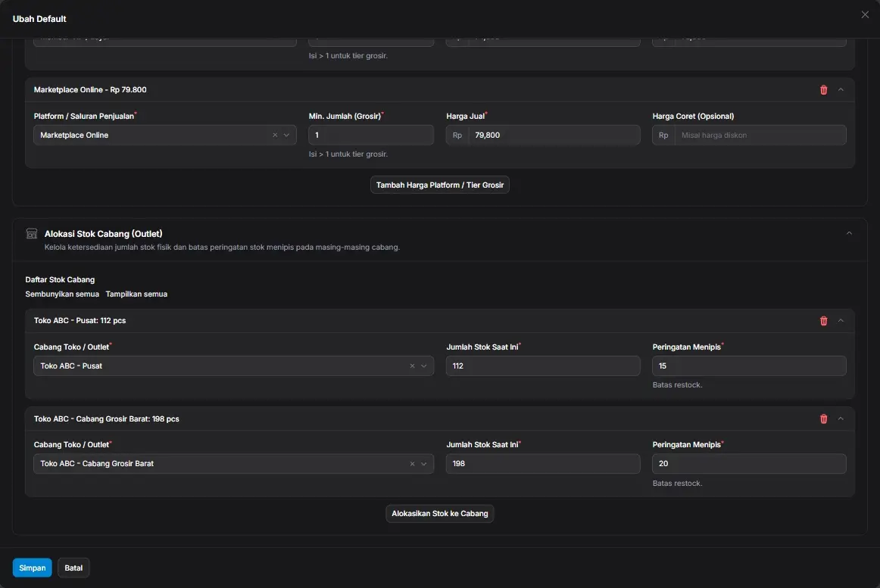Delete the Marketplace Online price entry
This screenshot has width=880, height=588.
pyautogui.click(x=823, y=90)
